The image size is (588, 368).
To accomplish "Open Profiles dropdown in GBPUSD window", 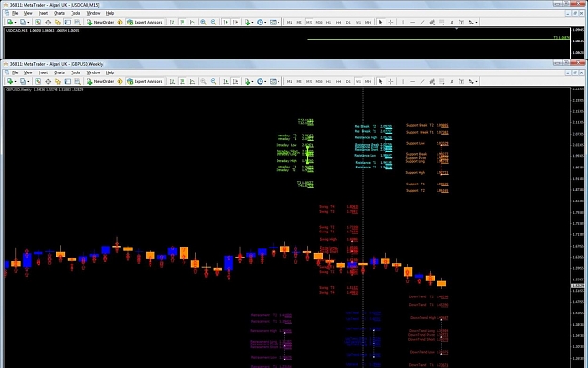I will click(x=28, y=81).
